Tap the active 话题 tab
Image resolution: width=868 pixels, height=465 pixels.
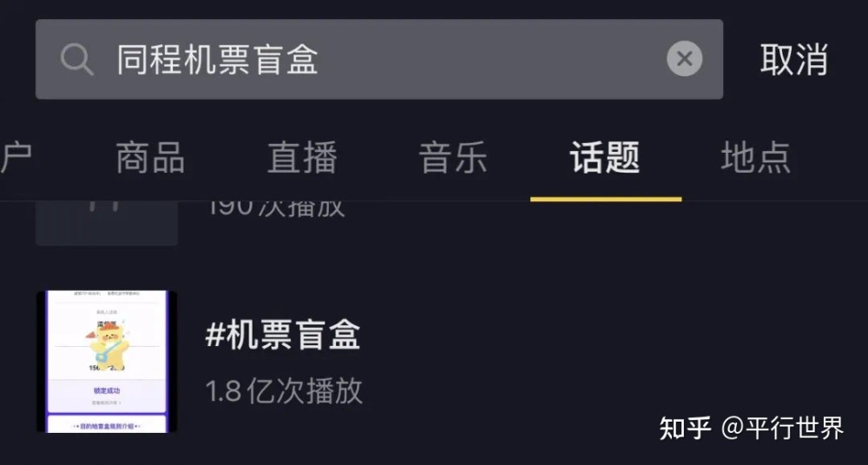[x=605, y=159]
